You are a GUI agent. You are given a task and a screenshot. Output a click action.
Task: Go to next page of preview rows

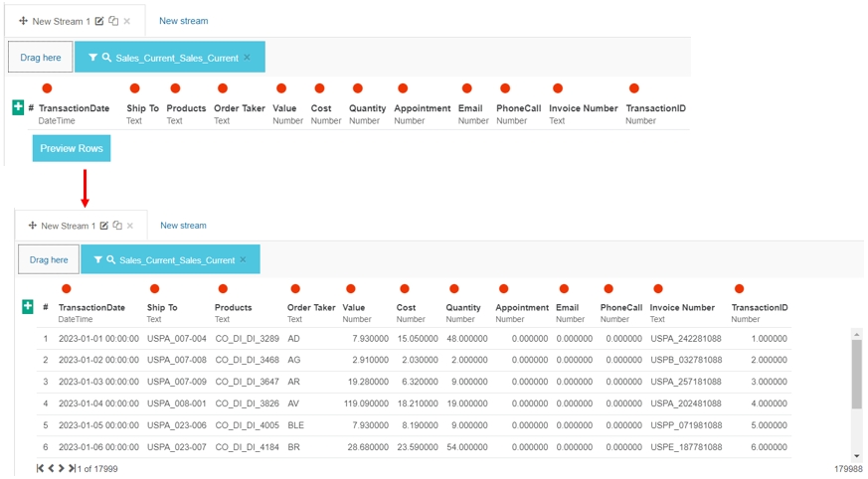pyautogui.click(x=61, y=468)
